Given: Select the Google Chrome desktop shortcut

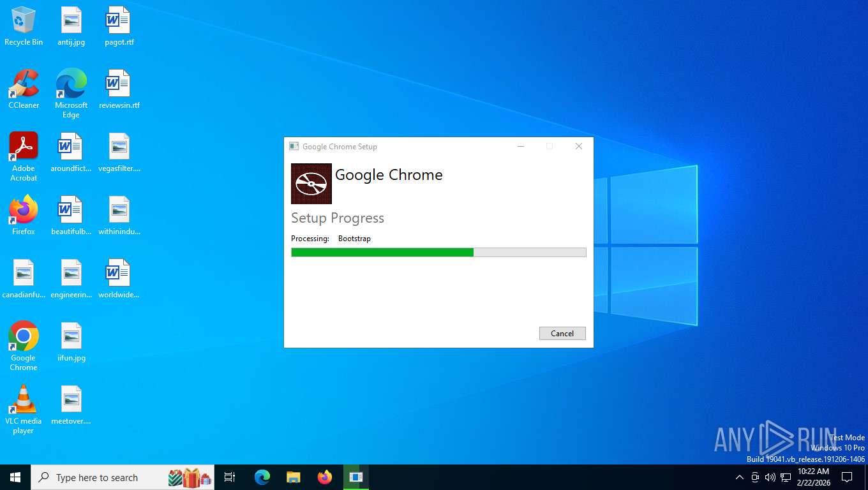Looking at the screenshot, I should click(x=24, y=346).
